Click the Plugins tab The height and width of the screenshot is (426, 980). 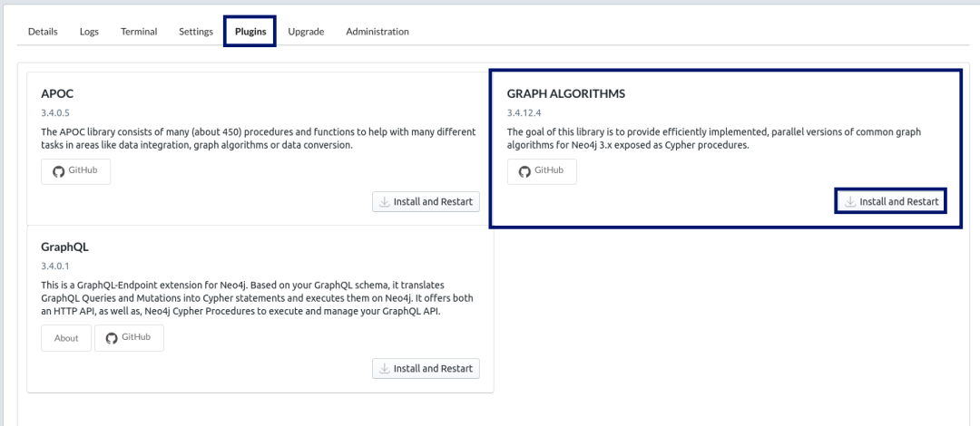250,31
